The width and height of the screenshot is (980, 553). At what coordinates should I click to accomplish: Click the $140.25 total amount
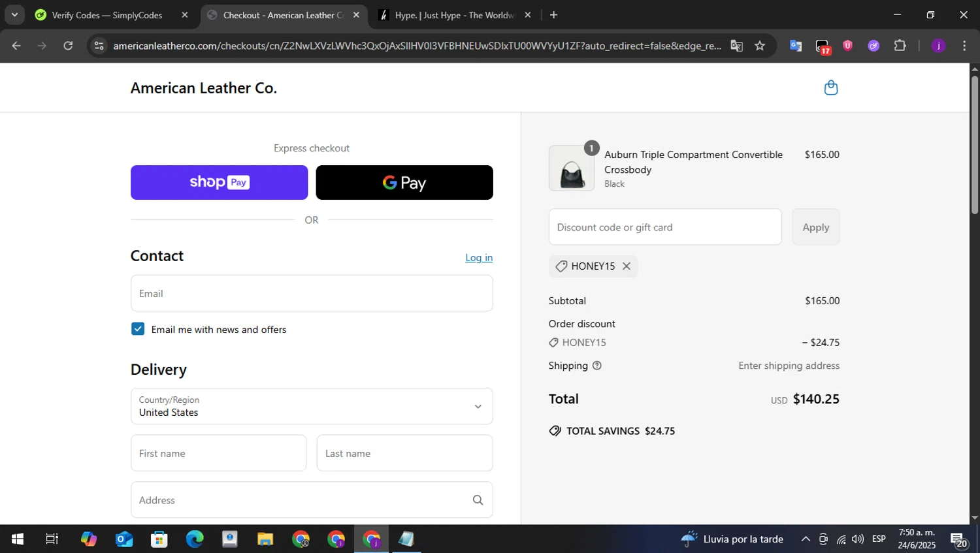pyautogui.click(x=816, y=399)
